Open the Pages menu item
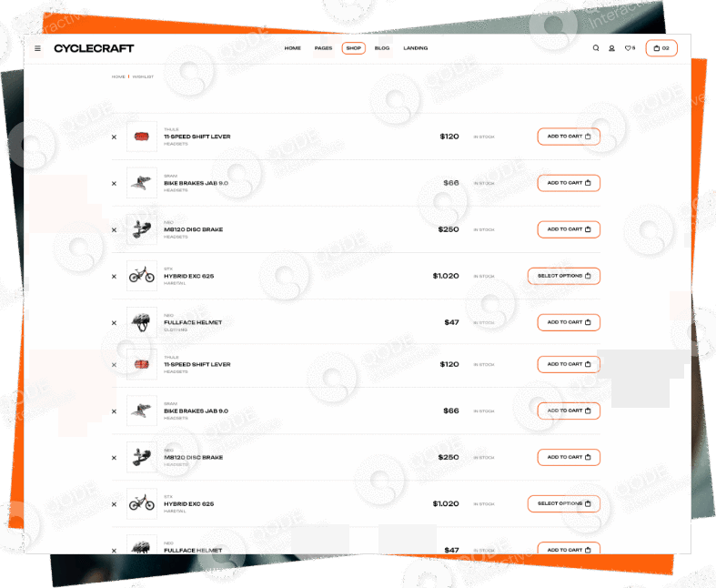This screenshot has width=716, height=588. [323, 48]
